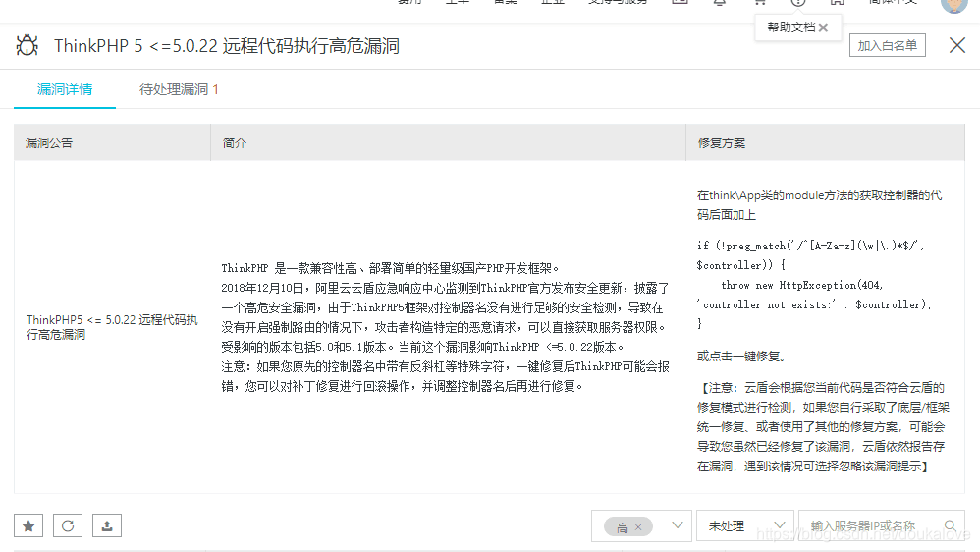Expand the severity level dropdown arrow
This screenshot has width=980, height=552.
tap(677, 525)
